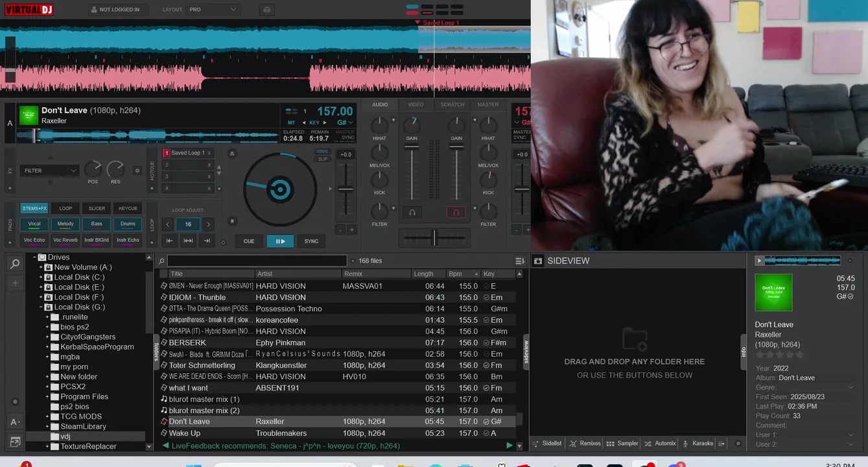
Task: Open the Automix tab in sideview
Action: [x=661, y=444]
